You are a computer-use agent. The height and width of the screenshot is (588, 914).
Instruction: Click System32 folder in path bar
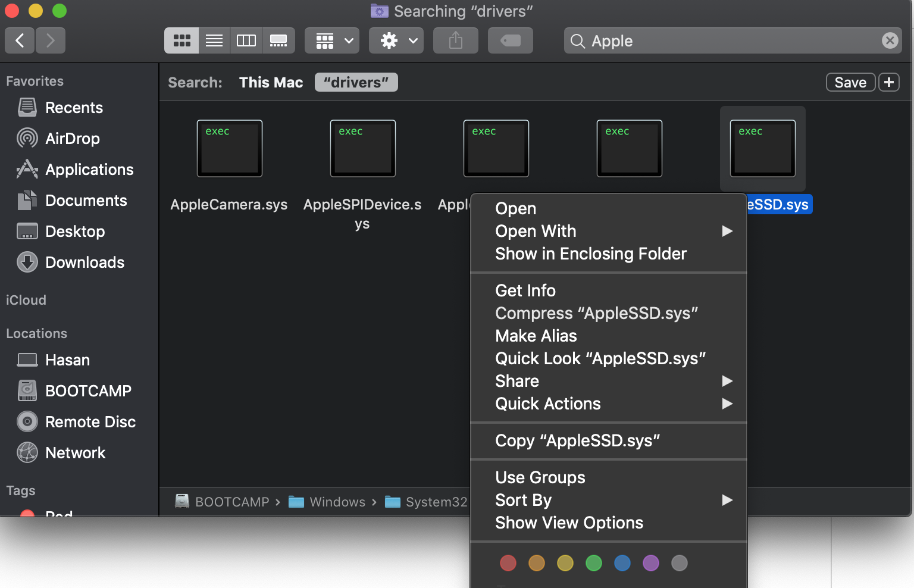pos(427,502)
